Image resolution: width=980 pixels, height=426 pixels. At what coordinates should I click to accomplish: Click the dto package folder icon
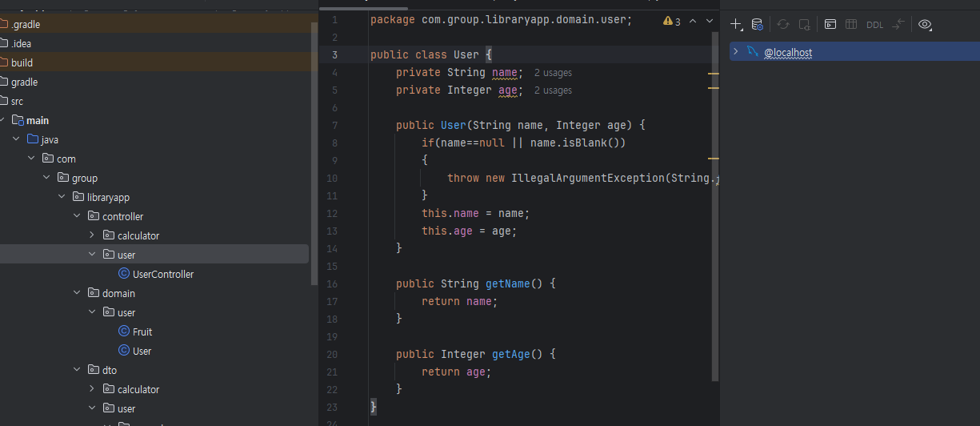(x=94, y=370)
